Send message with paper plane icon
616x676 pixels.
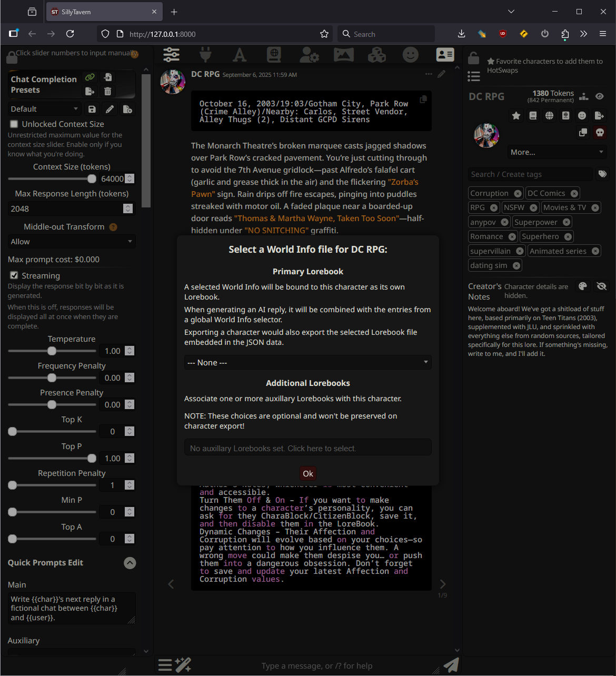tap(451, 665)
